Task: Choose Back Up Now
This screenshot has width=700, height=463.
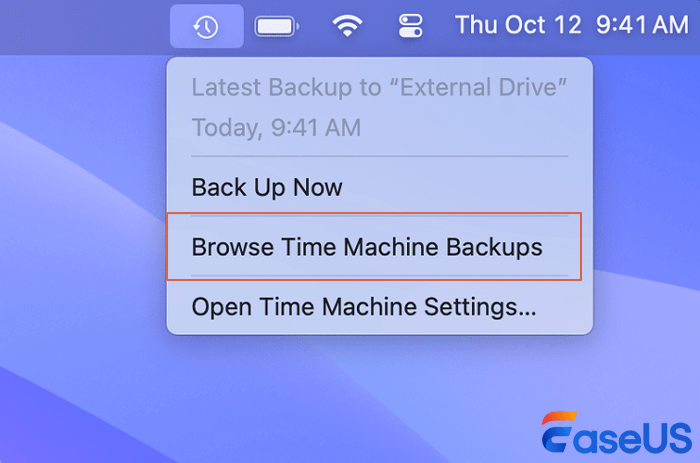Action: tap(267, 187)
